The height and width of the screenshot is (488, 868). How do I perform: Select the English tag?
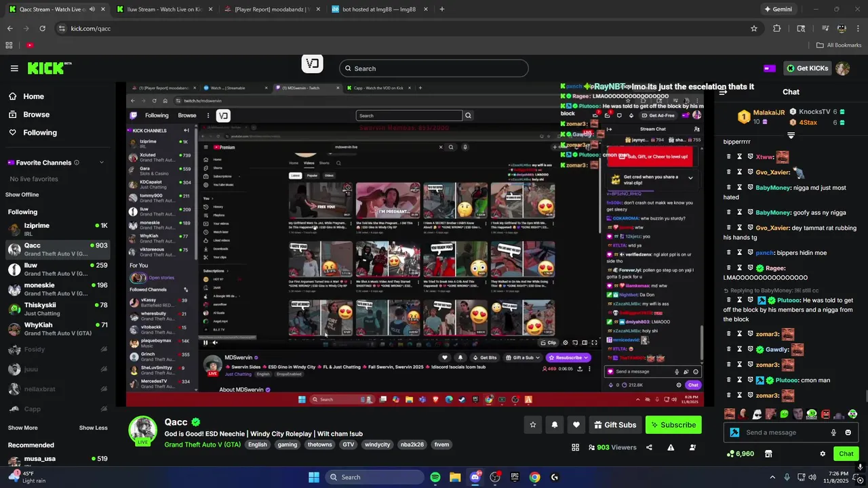257,445
